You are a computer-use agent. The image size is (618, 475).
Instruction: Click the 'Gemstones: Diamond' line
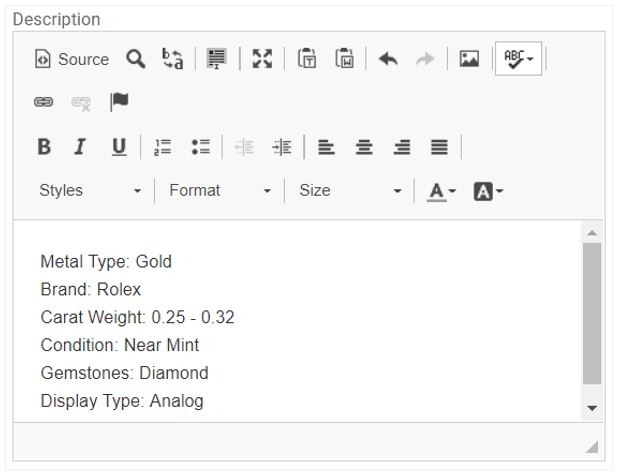125,373
